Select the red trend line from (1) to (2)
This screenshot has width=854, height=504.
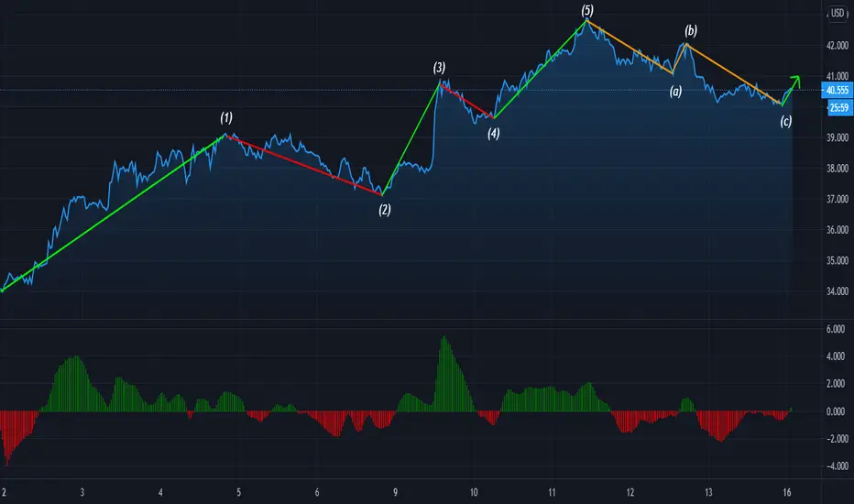click(303, 165)
